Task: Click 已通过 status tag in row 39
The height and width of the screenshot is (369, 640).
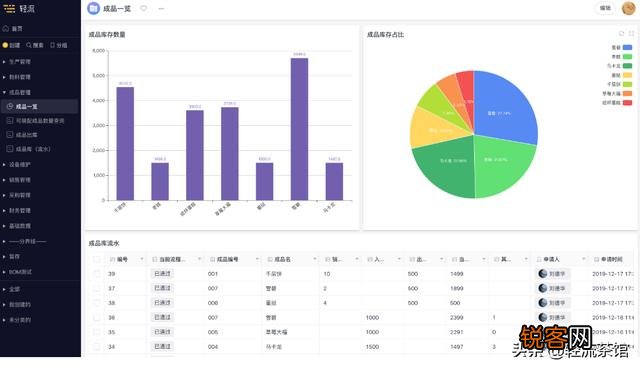Action: (162, 273)
